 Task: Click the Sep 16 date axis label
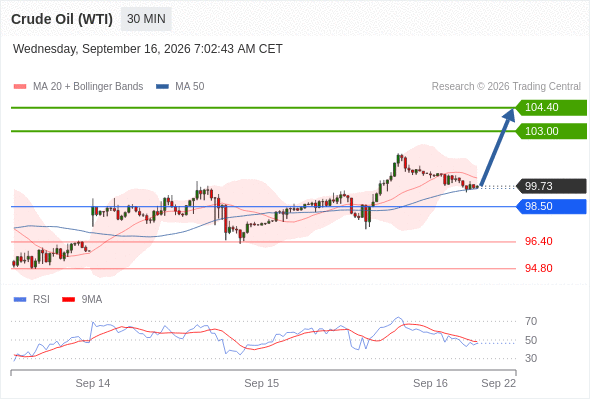pos(430,383)
